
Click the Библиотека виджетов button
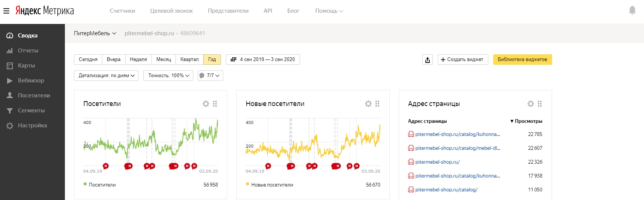[x=522, y=60]
